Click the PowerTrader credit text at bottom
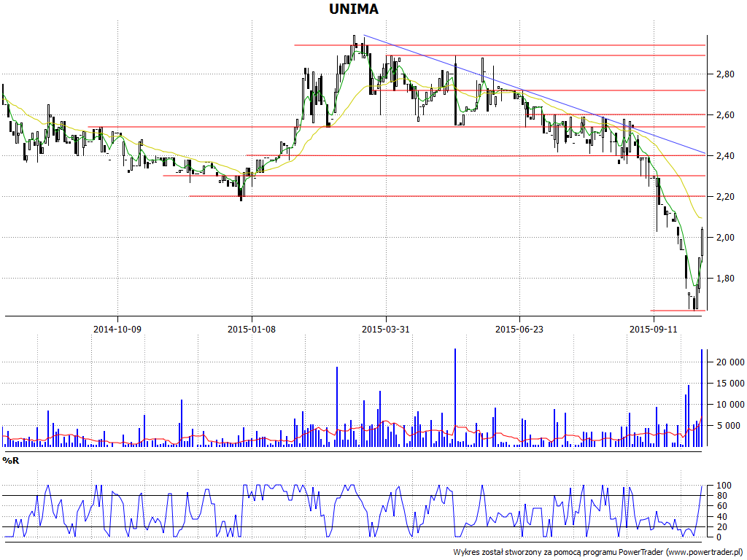Image resolution: width=747 pixels, height=560 pixels. coord(598,553)
